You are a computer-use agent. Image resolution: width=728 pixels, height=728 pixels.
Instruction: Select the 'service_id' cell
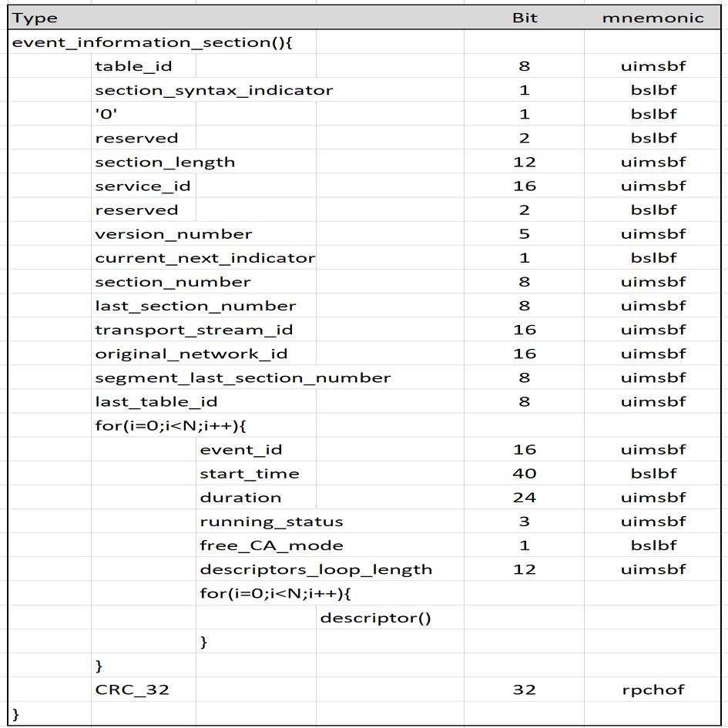point(143,186)
